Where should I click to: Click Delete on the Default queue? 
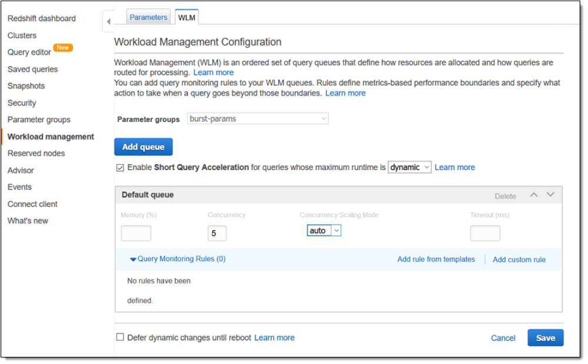tap(505, 196)
